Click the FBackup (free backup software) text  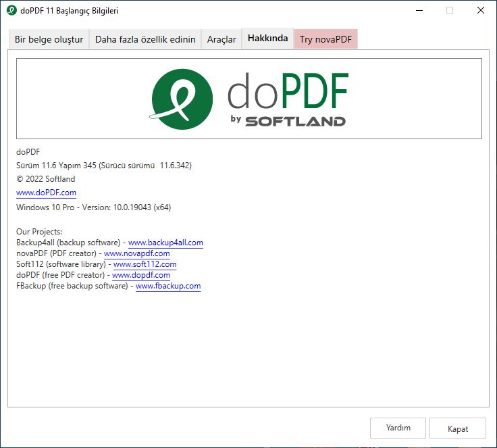click(72, 286)
